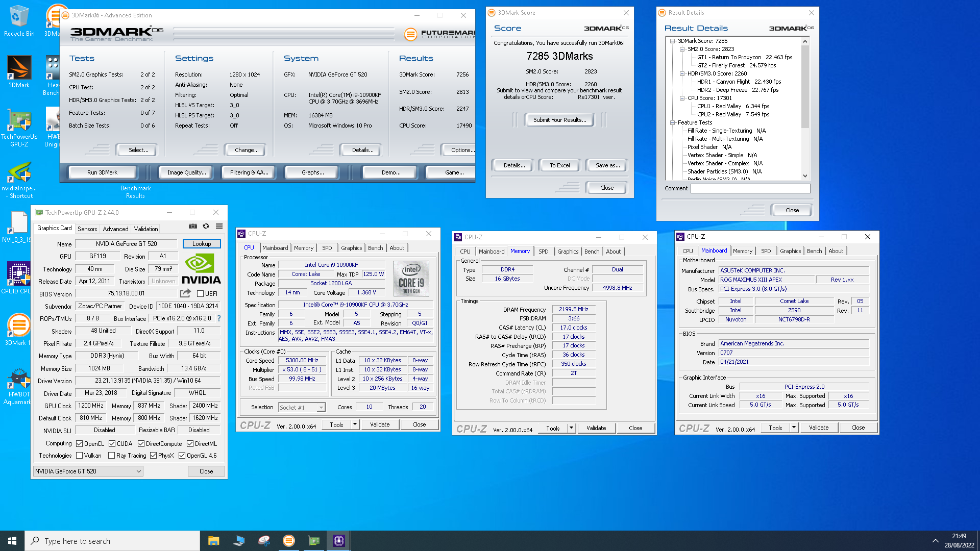Screen dimensions: 980x551
Task: Open the CPUID CPU-Z desktop icon
Action: coord(18,278)
